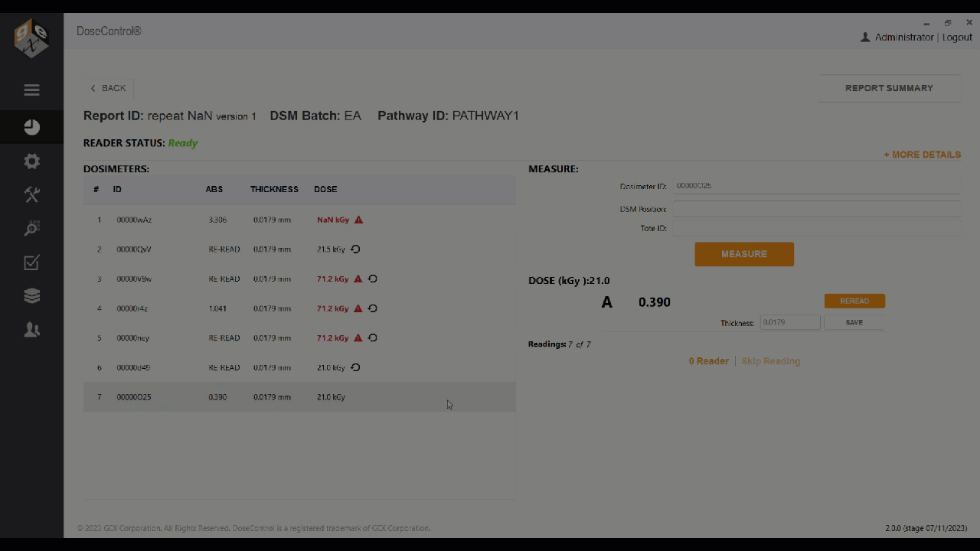Image resolution: width=980 pixels, height=551 pixels.
Task: Log out via the Logout link
Action: click(957, 37)
